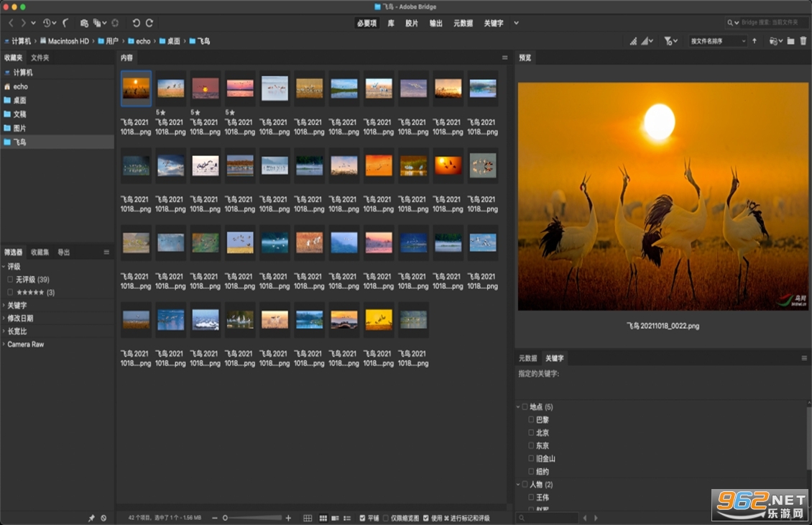Click the boomerang return-to-app icon
This screenshot has height=525, width=812.
click(66, 23)
